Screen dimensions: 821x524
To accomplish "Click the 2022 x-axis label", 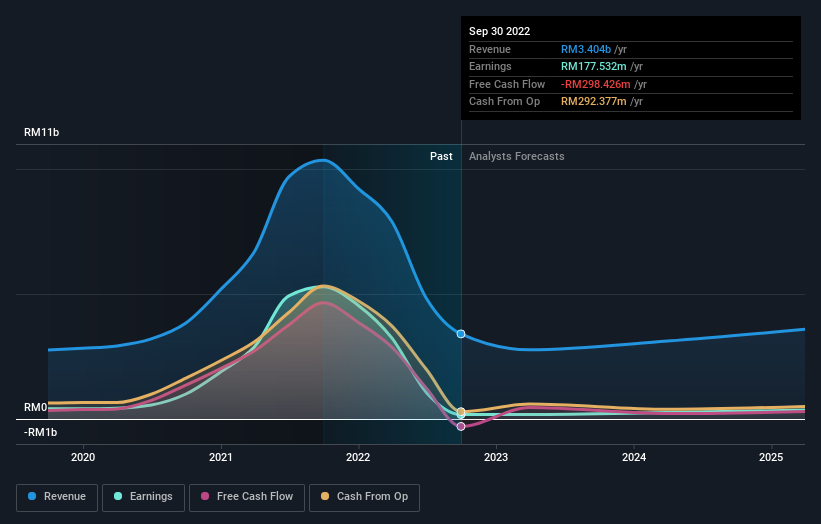I will pos(358,457).
